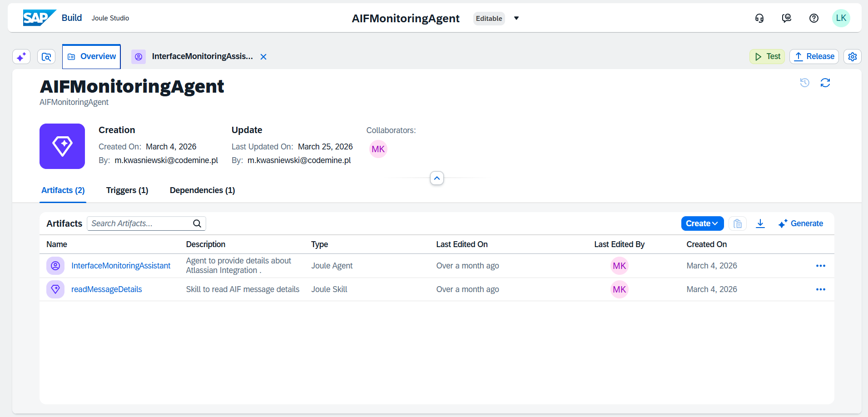This screenshot has width=868, height=417.
Task: Click the Generate button
Action: pyautogui.click(x=800, y=223)
